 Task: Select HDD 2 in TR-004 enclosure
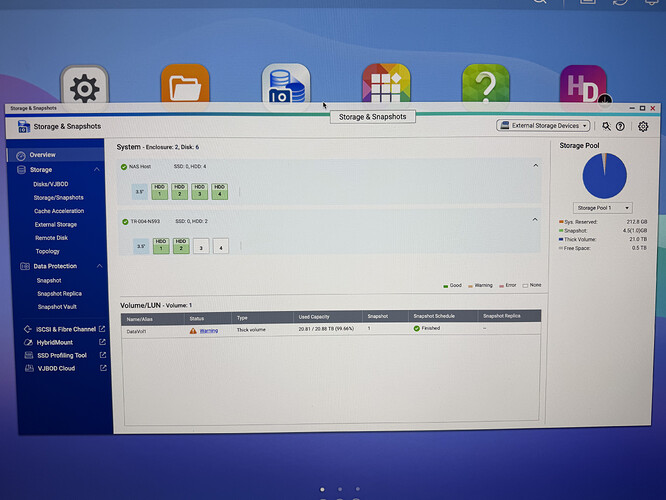click(x=181, y=246)
